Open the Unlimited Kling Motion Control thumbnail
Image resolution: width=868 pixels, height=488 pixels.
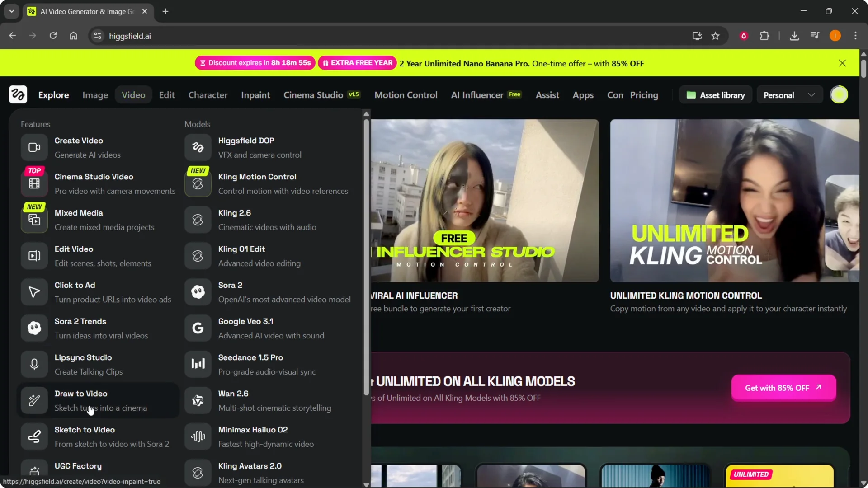(734, 201)
